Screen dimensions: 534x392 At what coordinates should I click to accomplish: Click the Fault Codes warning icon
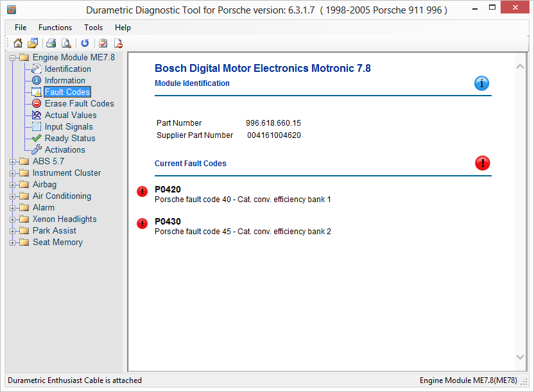coord(37,92)
